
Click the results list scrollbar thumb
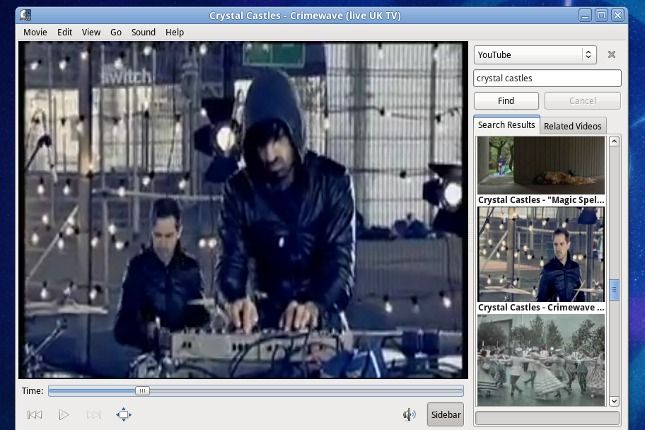coord(614,290)
